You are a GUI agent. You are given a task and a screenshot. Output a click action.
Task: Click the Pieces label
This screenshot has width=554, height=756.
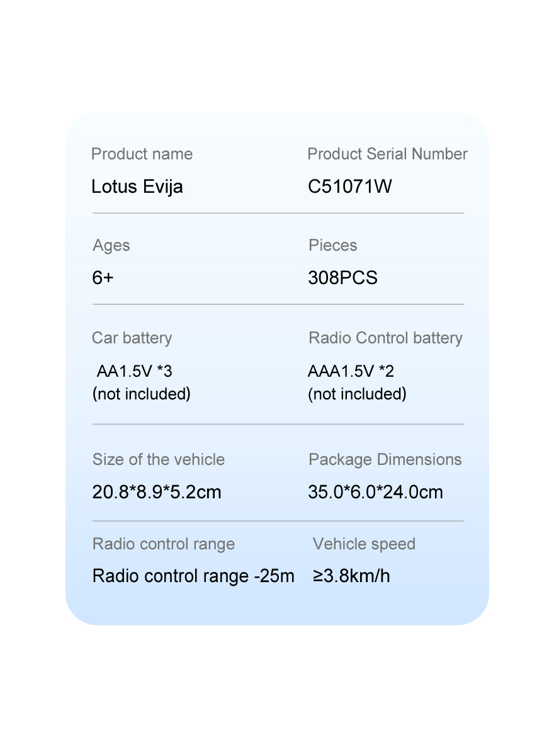pos(333,245)
